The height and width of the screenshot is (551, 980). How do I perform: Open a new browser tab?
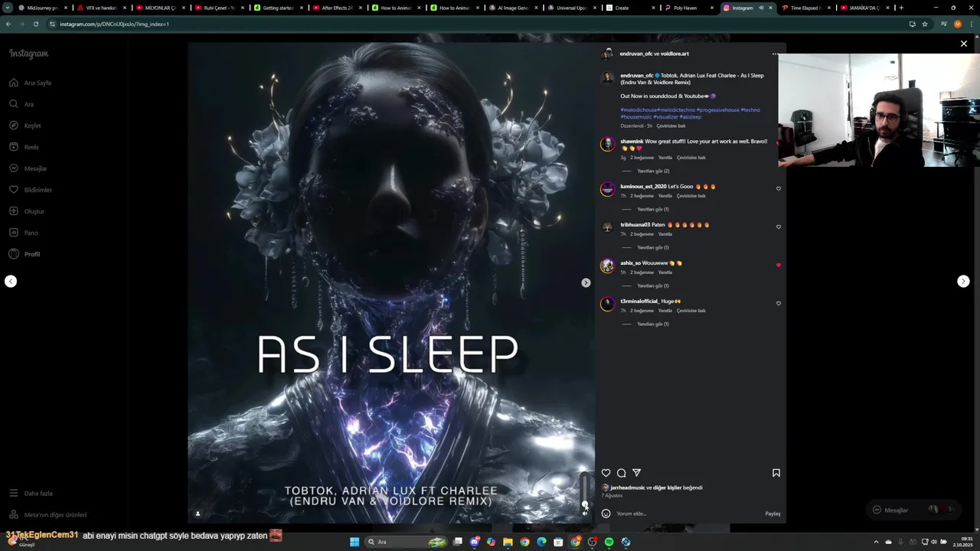901,8
